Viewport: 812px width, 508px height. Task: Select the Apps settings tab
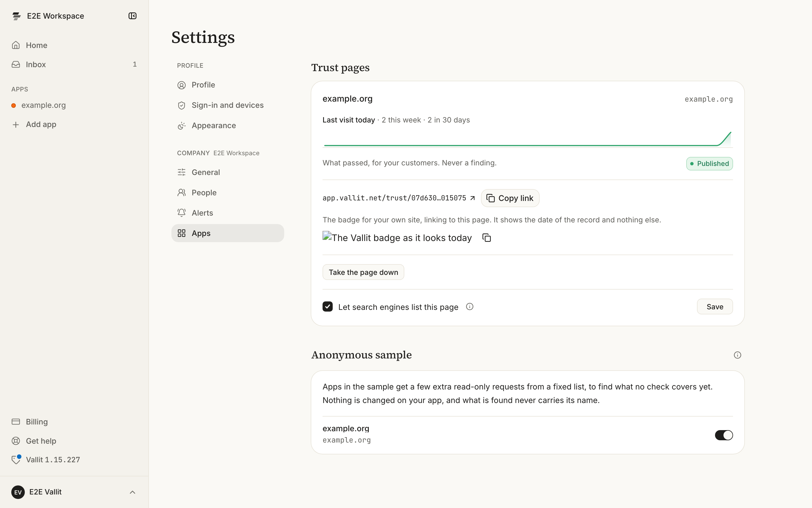(228, 233)
